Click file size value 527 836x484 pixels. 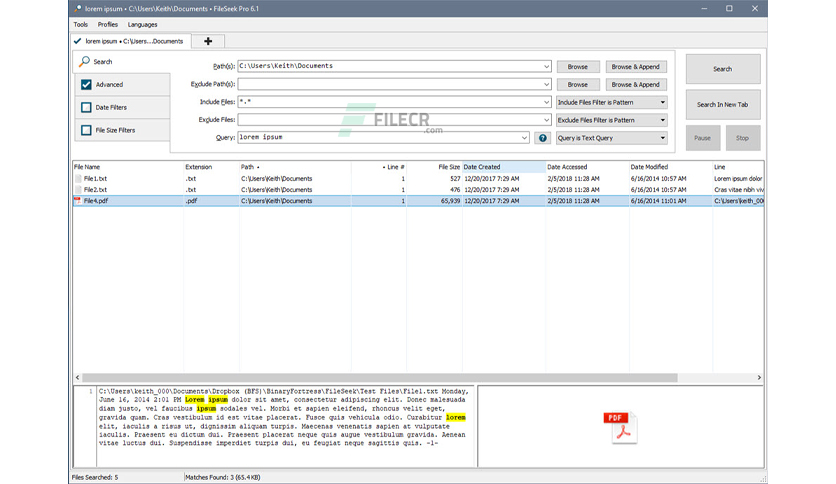pyautogui.click(x=455, y=179)
